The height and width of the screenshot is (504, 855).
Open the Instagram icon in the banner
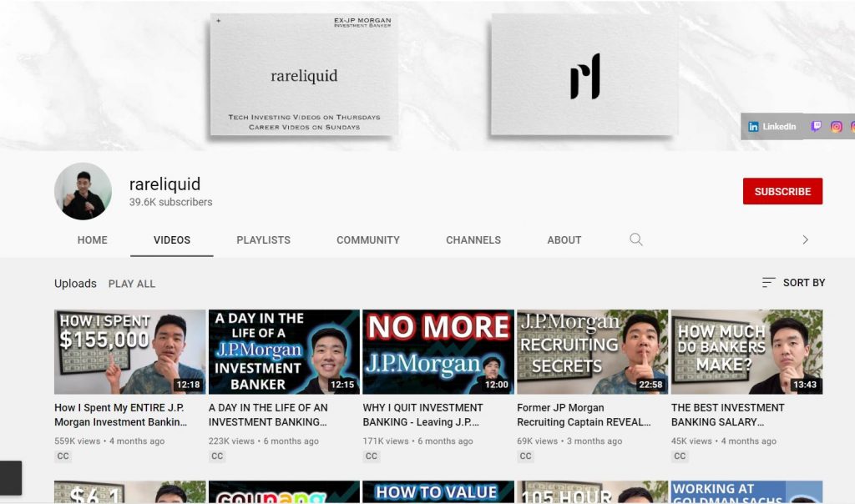(836, 127)
